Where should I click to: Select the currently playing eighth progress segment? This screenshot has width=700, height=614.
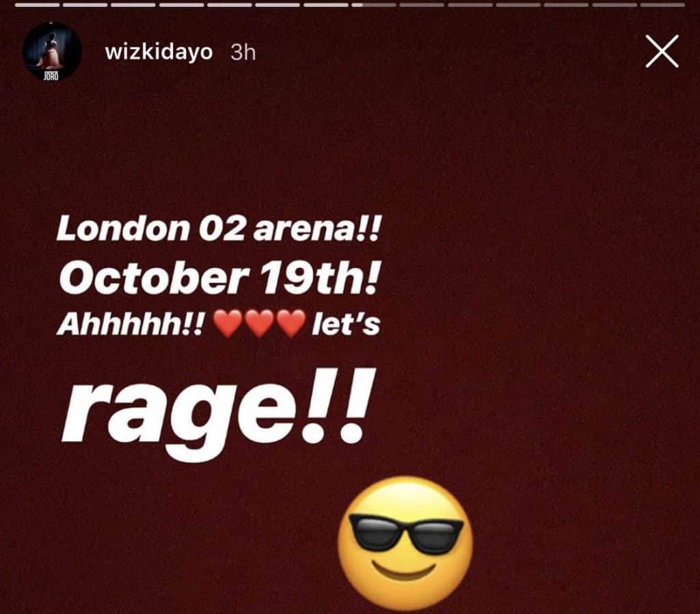tap(374, 5)
